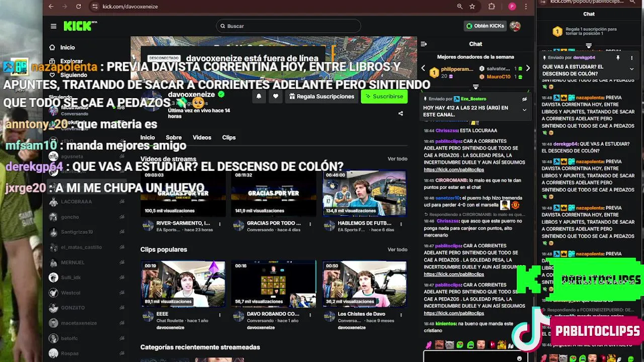The width and height of the screenshot is (644, 362).
Task: Switch to the Clips tab
Action: point(229,137)
